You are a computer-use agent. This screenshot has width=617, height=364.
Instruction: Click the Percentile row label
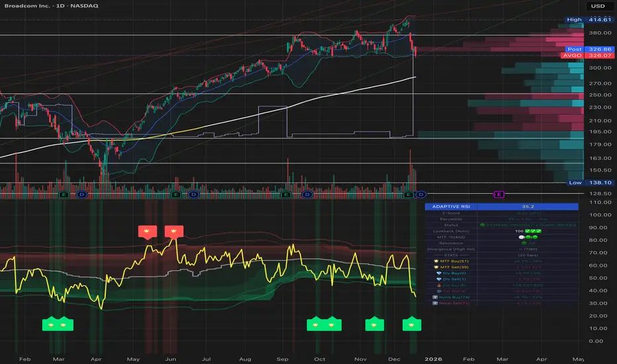[451, 219]
